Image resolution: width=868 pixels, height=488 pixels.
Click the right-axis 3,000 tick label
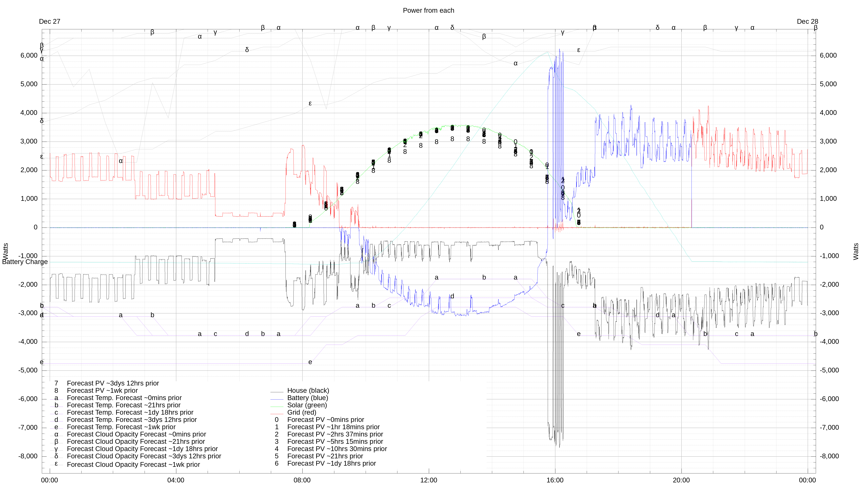(828, 141)
